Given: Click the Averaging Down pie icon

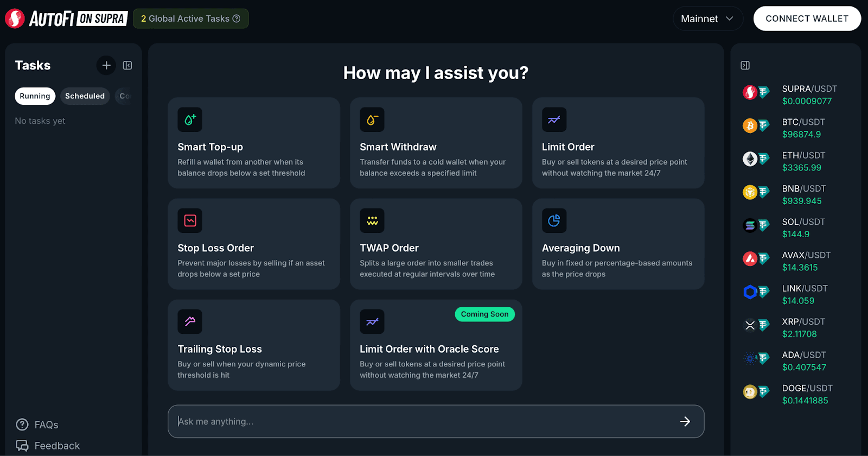Looking at the screenshot, I should click(554, 221).
